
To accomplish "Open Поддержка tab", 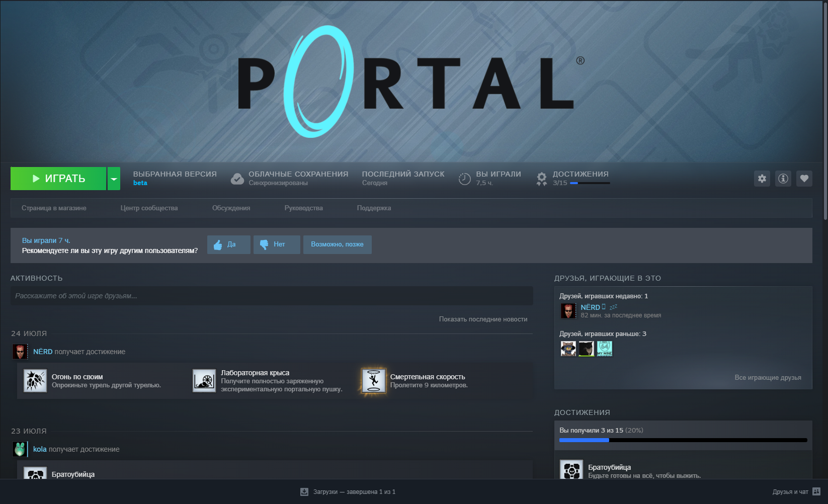I will [374, 208].
